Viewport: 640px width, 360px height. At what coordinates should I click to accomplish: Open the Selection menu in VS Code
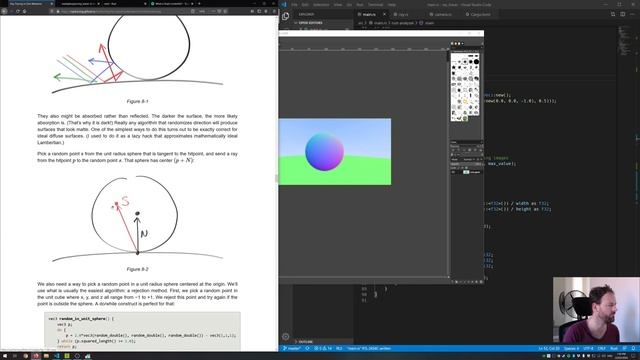(321, 5)
